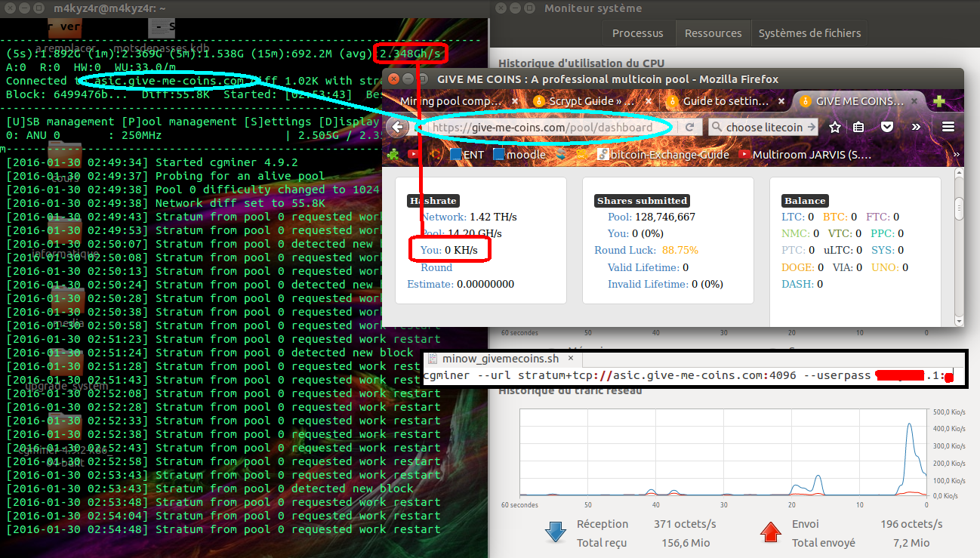Show Firefox bookmarks list icon
Image resolution: width=980 pixels, height=558 pixels.
click(858, 128)
